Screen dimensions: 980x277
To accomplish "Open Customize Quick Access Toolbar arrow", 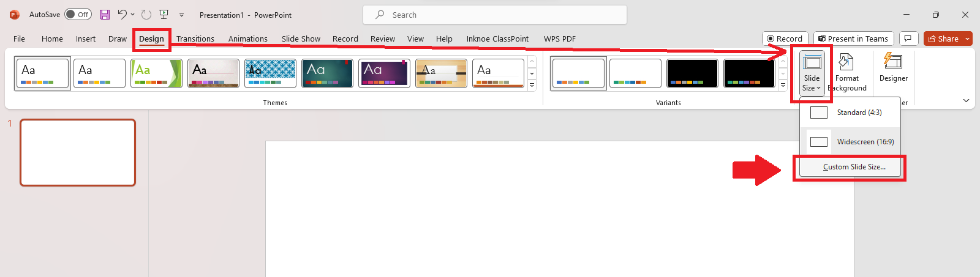I will click(x=181, y=15).
